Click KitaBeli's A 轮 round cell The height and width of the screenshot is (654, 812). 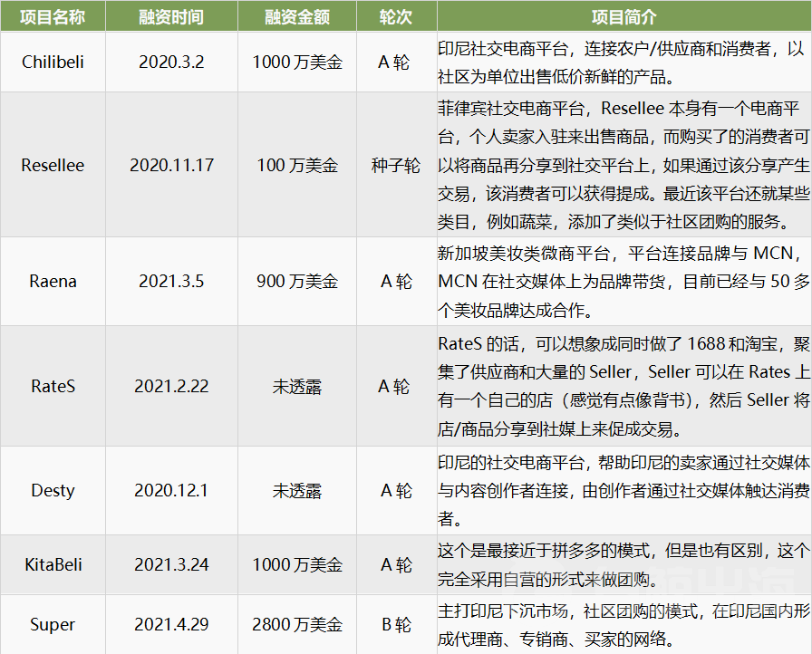[x=397, y=564]
